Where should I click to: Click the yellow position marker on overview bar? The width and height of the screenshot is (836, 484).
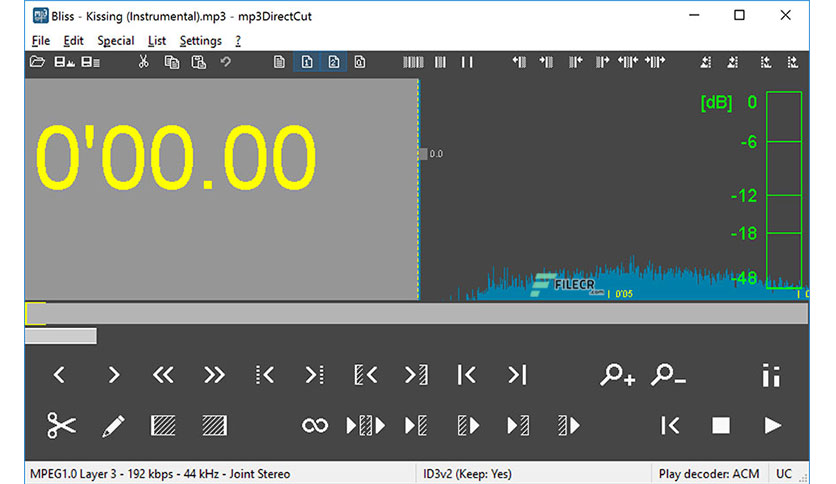(35, 313)
